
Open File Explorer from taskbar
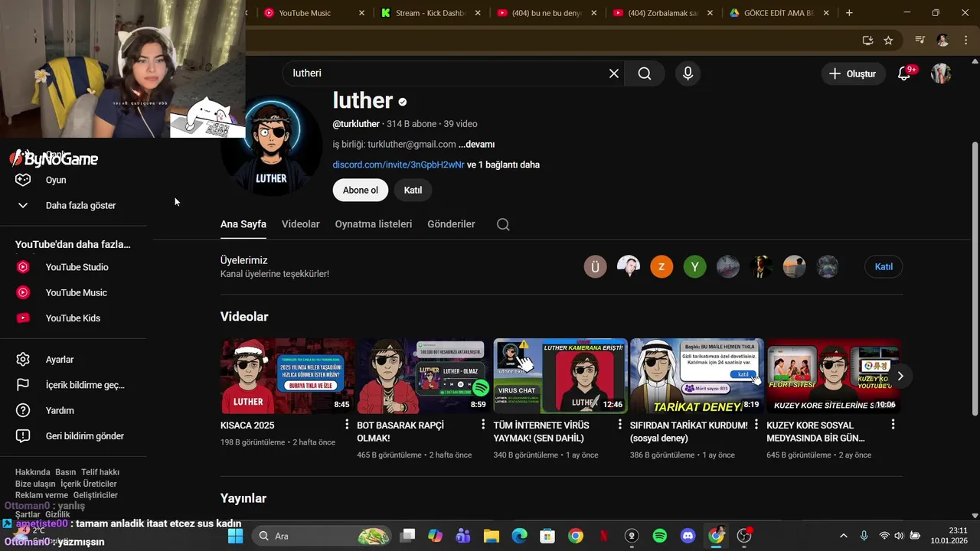pyautogui.click(x=491, y=536)
